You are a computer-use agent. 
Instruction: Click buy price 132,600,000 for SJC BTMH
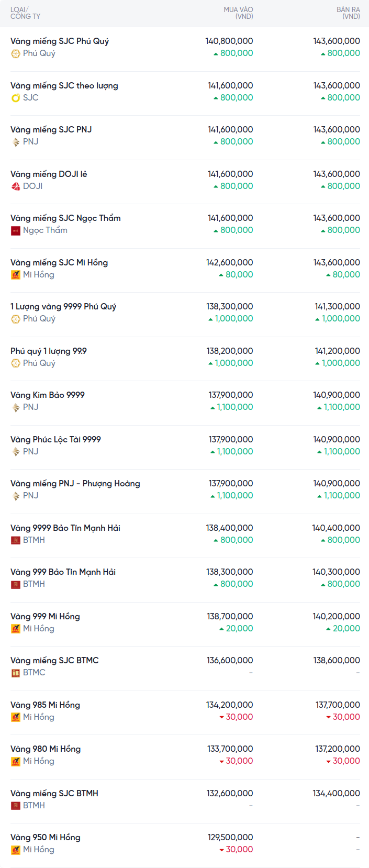(230, 794)
